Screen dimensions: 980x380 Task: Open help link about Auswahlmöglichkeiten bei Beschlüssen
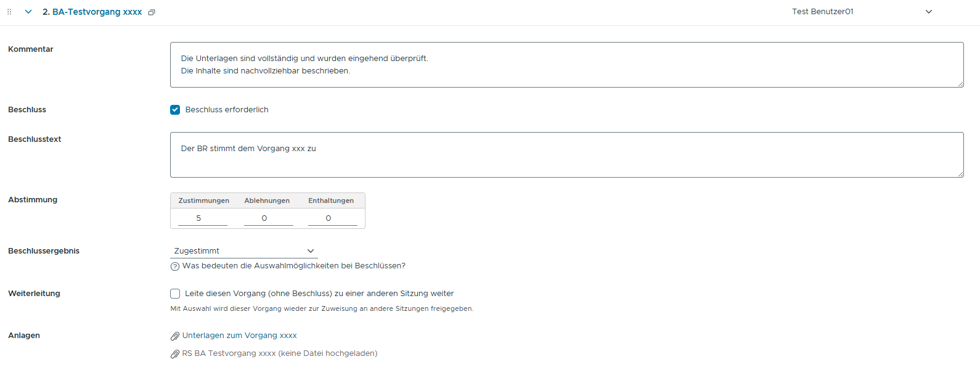(293, 266)
